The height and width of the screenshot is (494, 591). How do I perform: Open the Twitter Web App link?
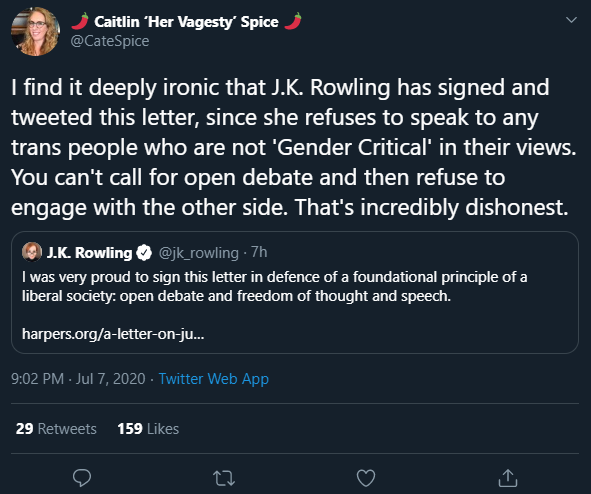click(214, 379)
